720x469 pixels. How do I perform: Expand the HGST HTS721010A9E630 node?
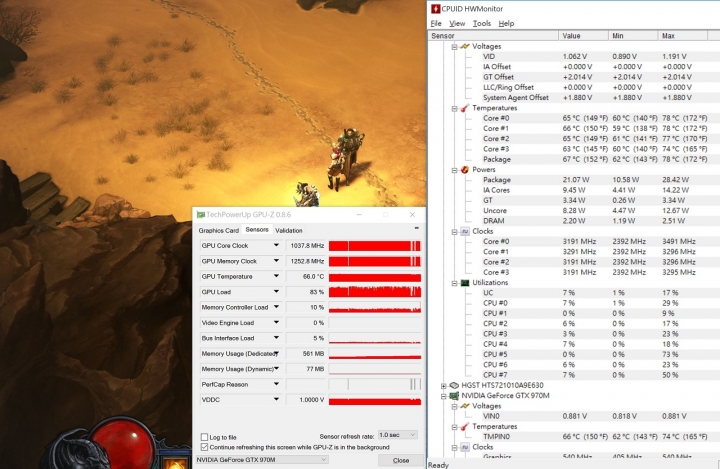coord(444,386)
